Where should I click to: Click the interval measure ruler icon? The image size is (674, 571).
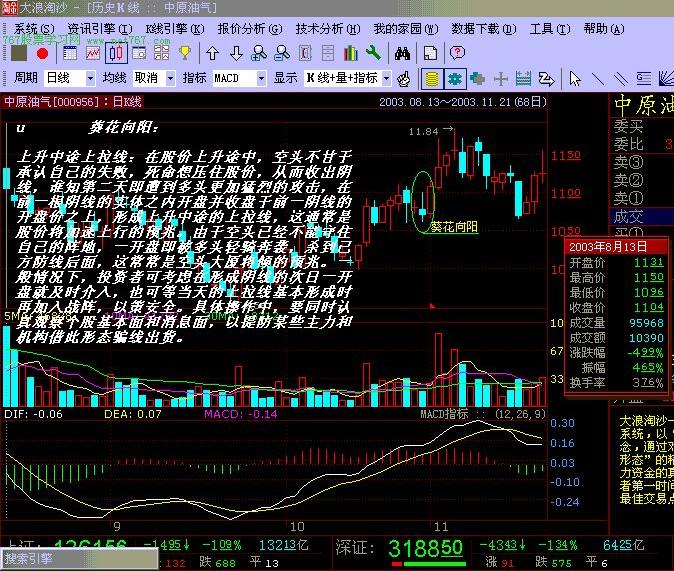523,79
